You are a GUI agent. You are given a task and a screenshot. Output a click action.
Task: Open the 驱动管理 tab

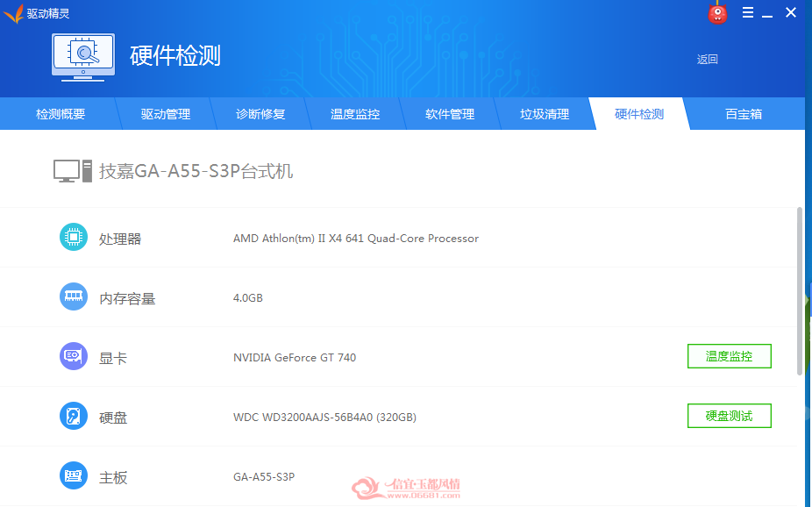166,114
